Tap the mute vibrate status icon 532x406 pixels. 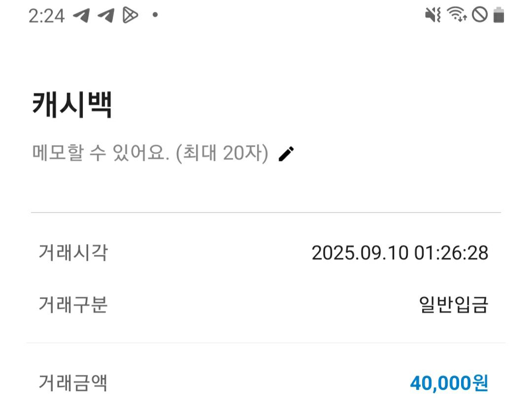(x=433, y=15)
